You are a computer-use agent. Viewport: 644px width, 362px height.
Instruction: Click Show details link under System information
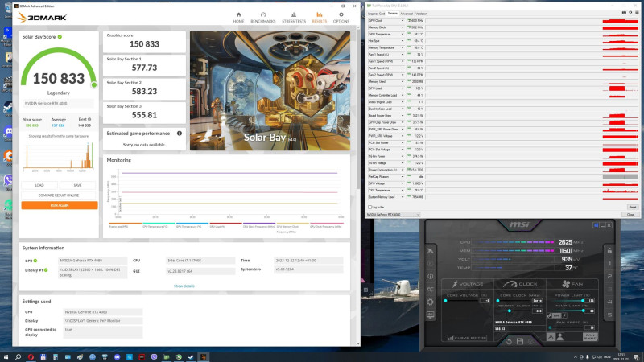[x=184, y=286]
